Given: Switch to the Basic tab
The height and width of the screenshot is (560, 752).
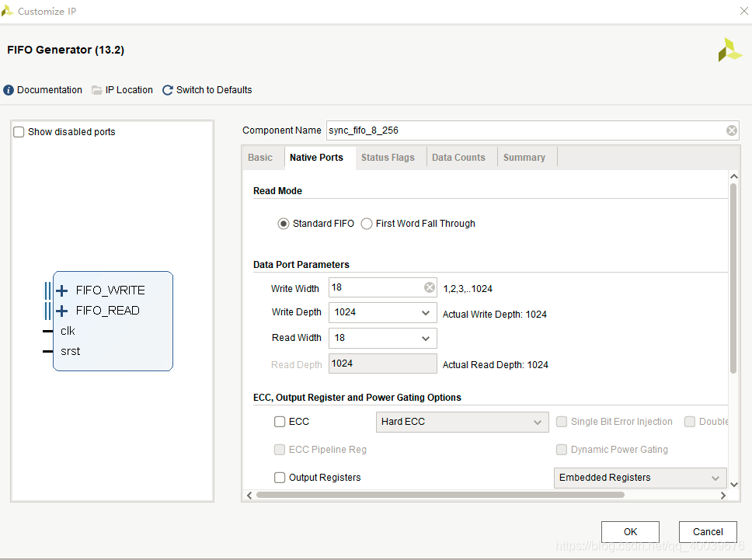Looking at the screenshot, I should tap(260, 158).
